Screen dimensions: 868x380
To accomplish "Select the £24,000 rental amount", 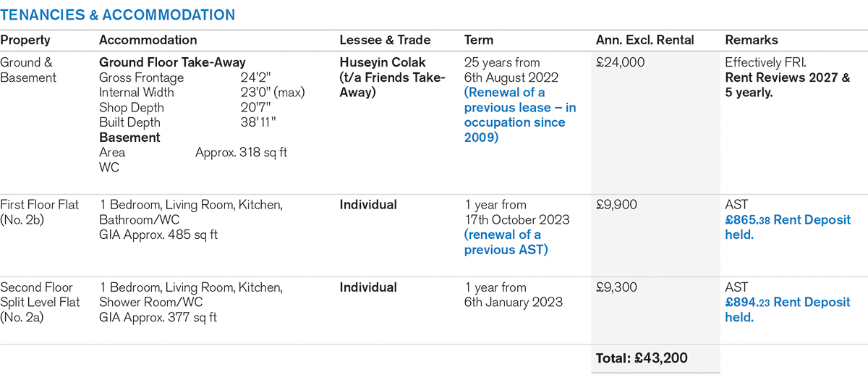I will coord(620,63).
